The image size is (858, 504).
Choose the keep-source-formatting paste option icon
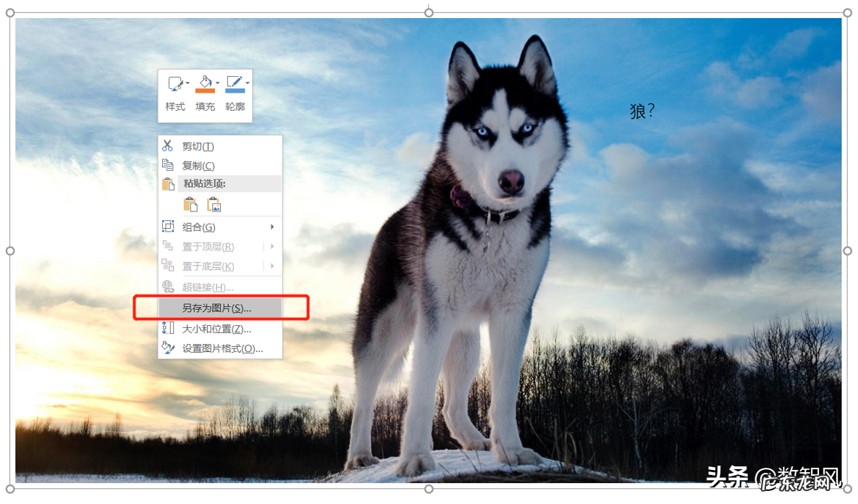191,204
